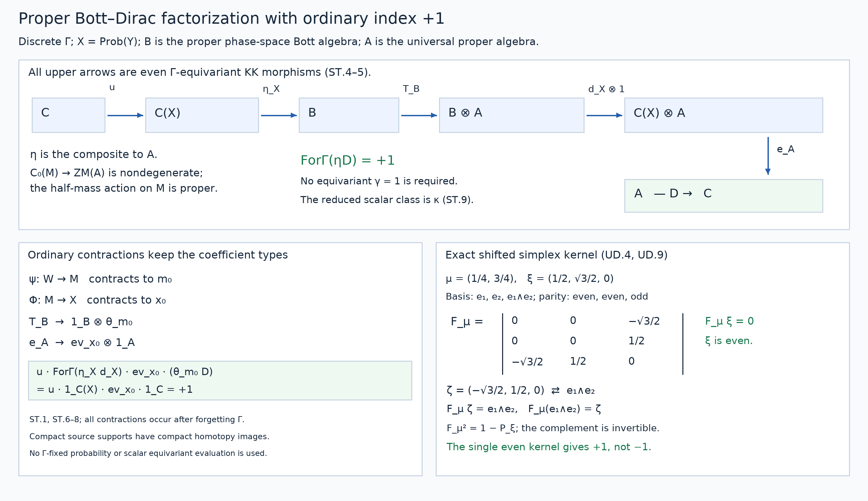Click the arrow label 'u'
This screenshot has height=501, width=868.
(112, 88)
